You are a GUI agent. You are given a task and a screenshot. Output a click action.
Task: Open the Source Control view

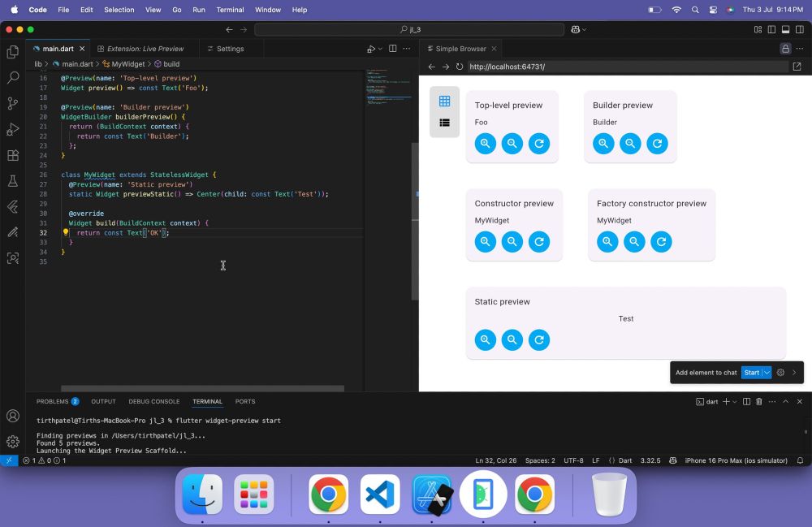pos(13,103)
